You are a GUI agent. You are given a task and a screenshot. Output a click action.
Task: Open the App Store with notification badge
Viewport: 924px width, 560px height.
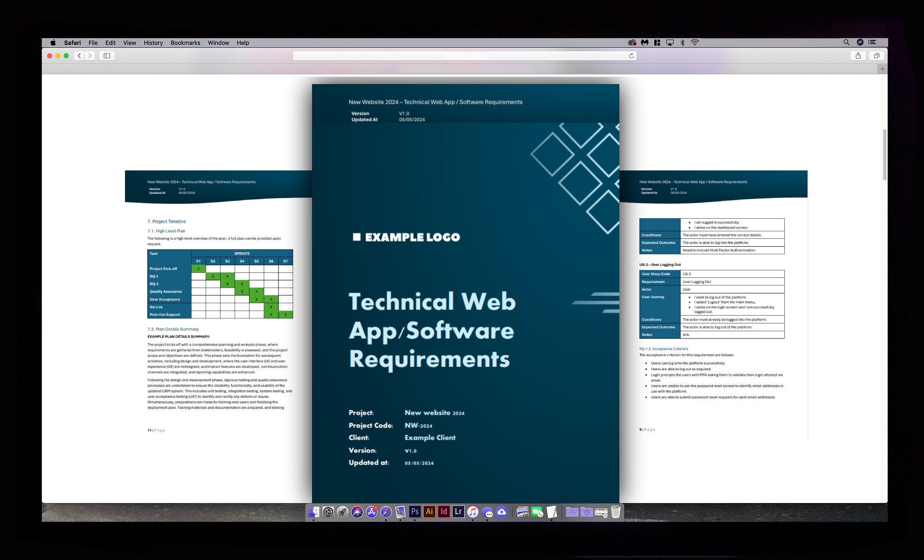click(x=371, y=511)
